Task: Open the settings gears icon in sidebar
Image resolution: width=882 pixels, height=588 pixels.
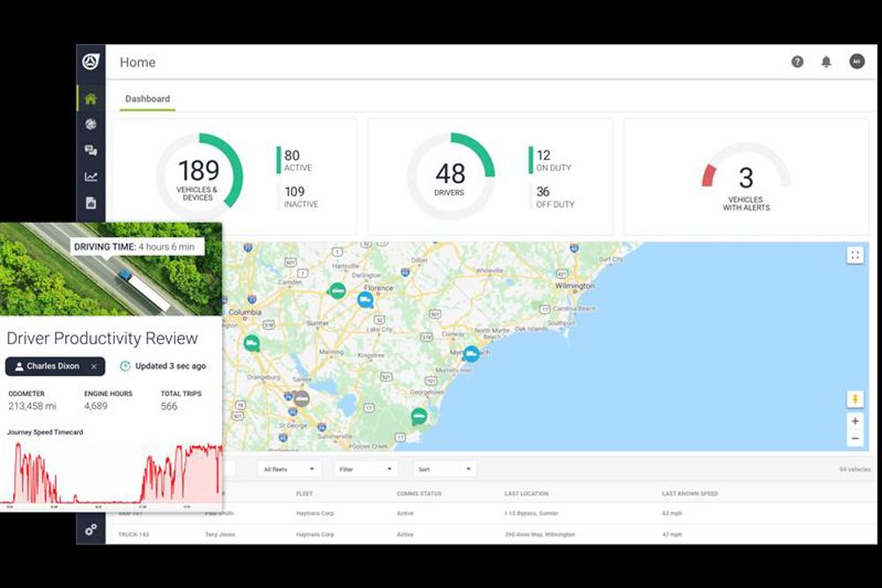Action: (91, 530)
